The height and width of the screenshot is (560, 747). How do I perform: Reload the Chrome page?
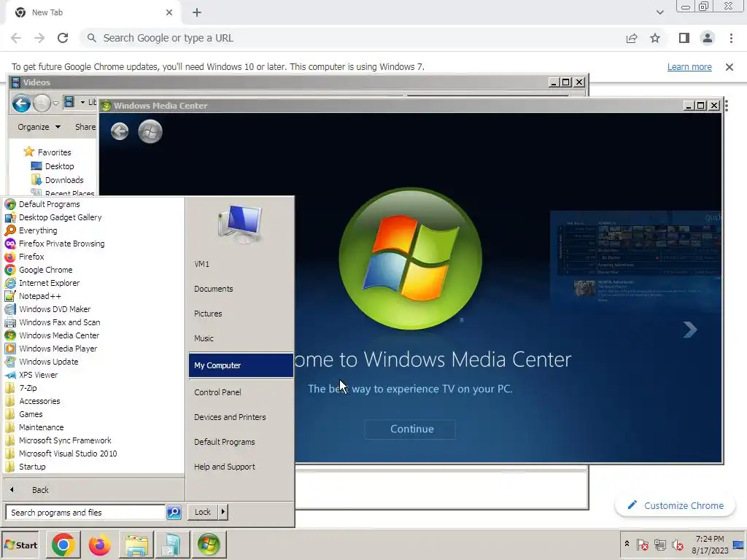(63, 38)
